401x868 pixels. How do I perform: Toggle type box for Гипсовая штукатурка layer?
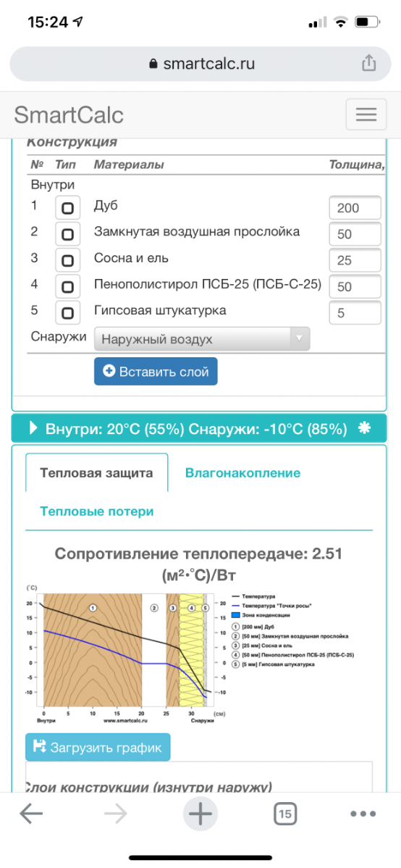(67, 313)
